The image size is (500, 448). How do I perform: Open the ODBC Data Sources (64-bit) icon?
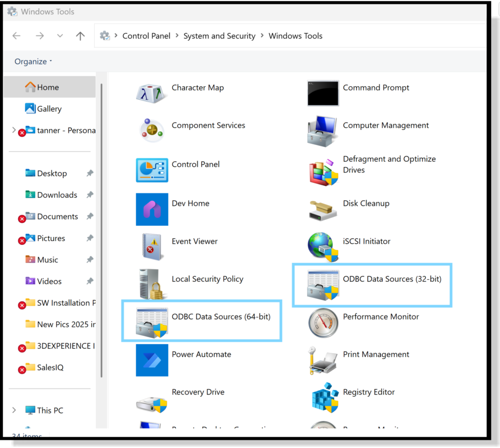pyautogui.click(x=152, y=323)
